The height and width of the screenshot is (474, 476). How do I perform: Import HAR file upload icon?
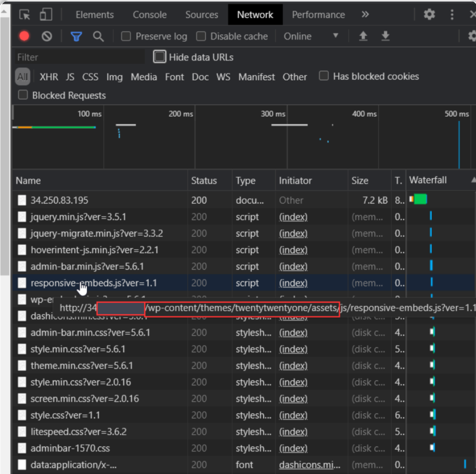(363, 36)
